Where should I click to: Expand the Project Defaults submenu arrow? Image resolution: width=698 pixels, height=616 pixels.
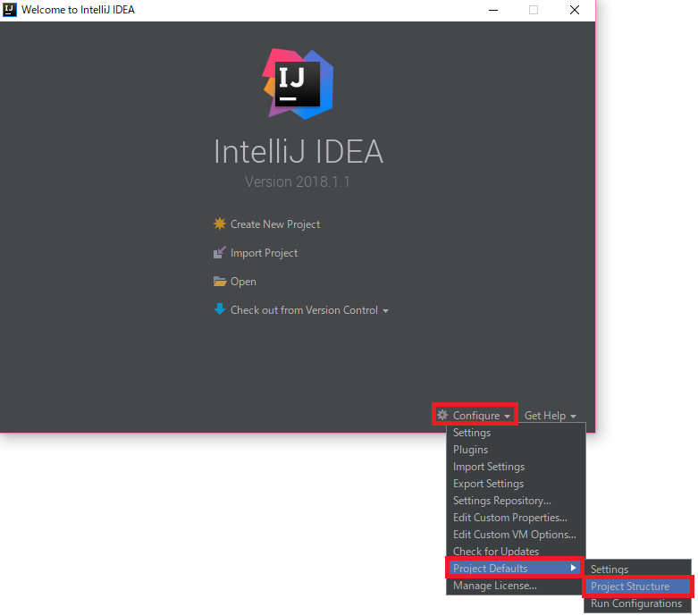point(574,568)
